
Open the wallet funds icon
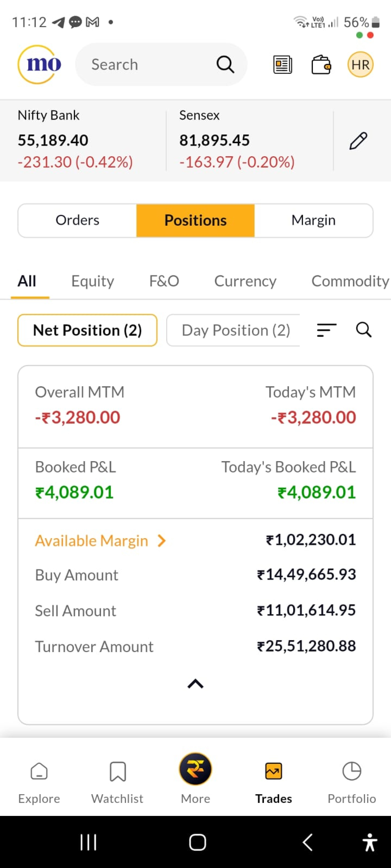click(x=321, y=64)
